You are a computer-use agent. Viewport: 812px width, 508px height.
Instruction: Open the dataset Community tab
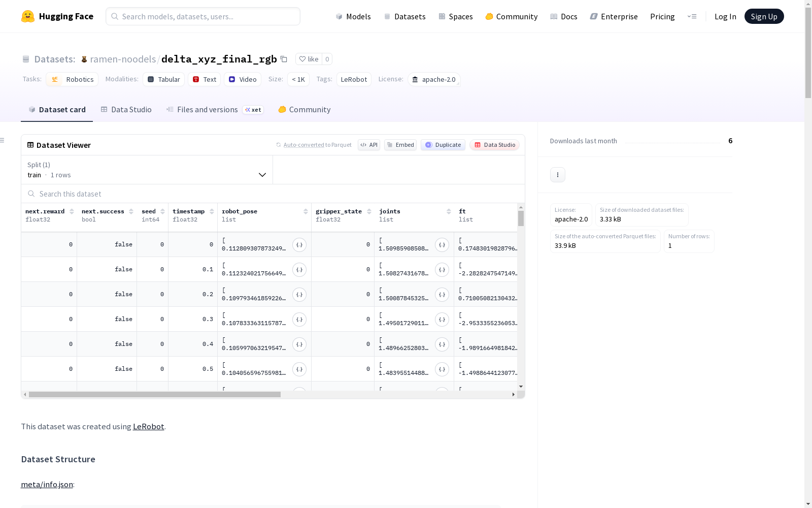pyautogui.click(x=304, y=110)
